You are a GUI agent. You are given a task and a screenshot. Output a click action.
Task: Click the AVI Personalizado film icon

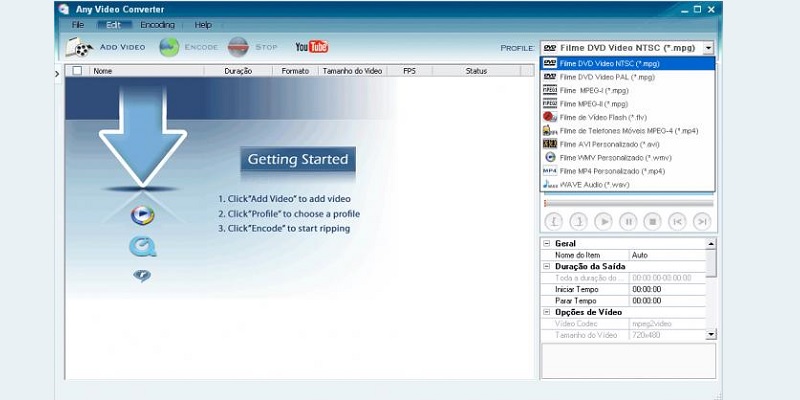pyautogui.click(x=549, y=144)
